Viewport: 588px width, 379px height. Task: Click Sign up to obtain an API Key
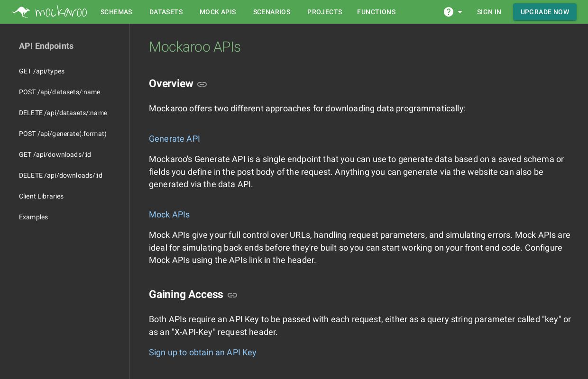click(x=202, y=352)
